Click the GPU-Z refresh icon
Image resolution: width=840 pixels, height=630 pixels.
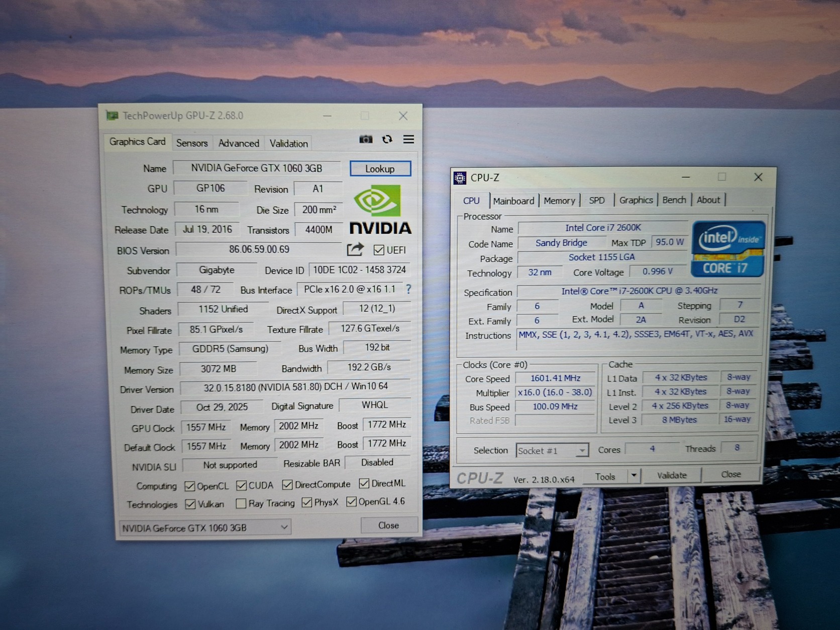click(387, 139)
